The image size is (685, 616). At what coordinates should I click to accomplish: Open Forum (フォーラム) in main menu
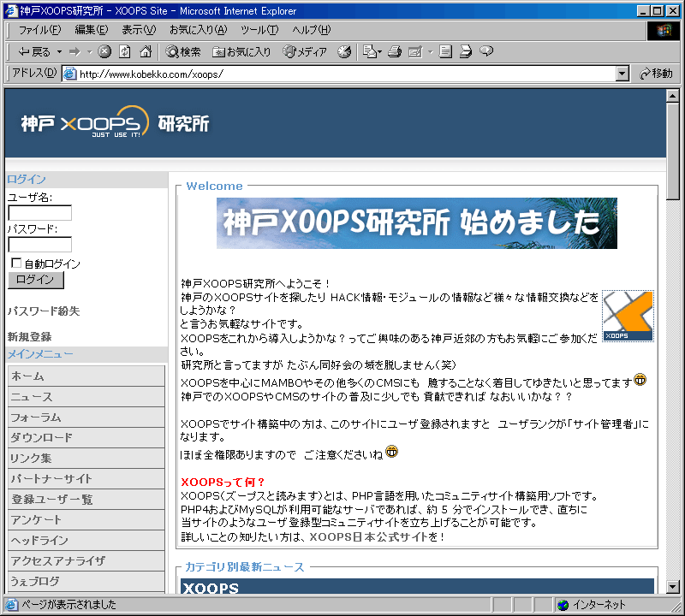tap(86, 417)
